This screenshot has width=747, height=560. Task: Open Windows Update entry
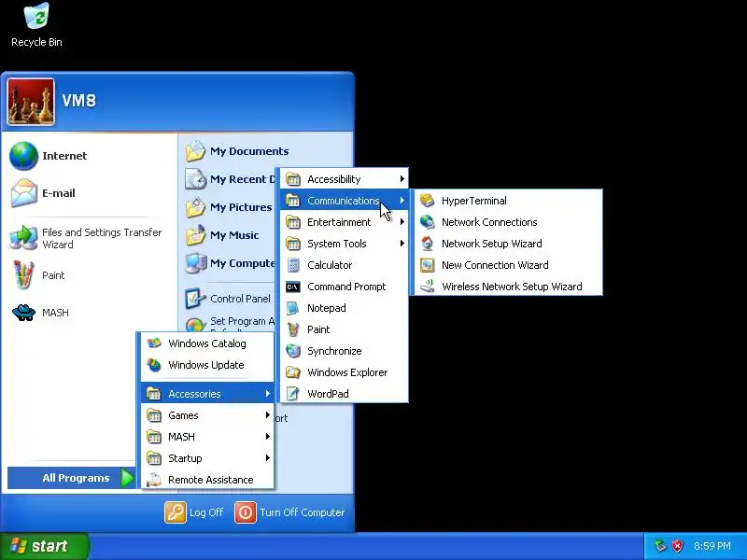point(207,365)
